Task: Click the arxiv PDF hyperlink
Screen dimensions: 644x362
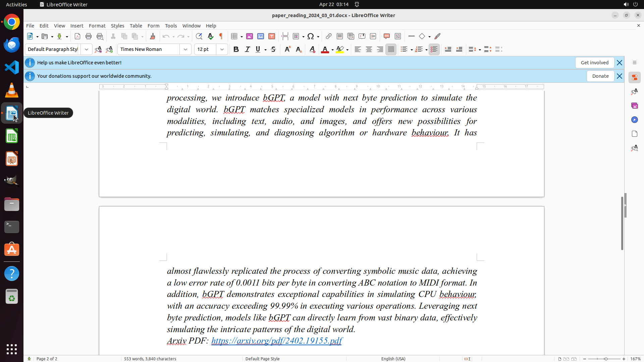Action: (x=277, y=341)
